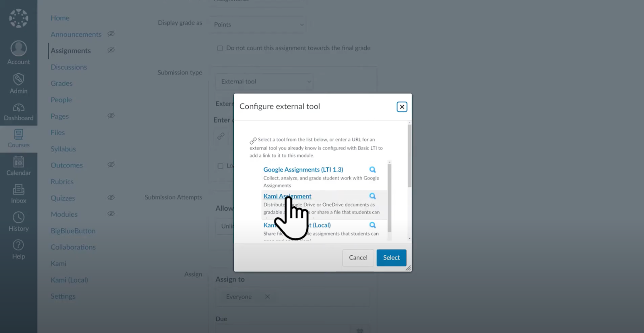Open Settings in course menu

(63, 296)
